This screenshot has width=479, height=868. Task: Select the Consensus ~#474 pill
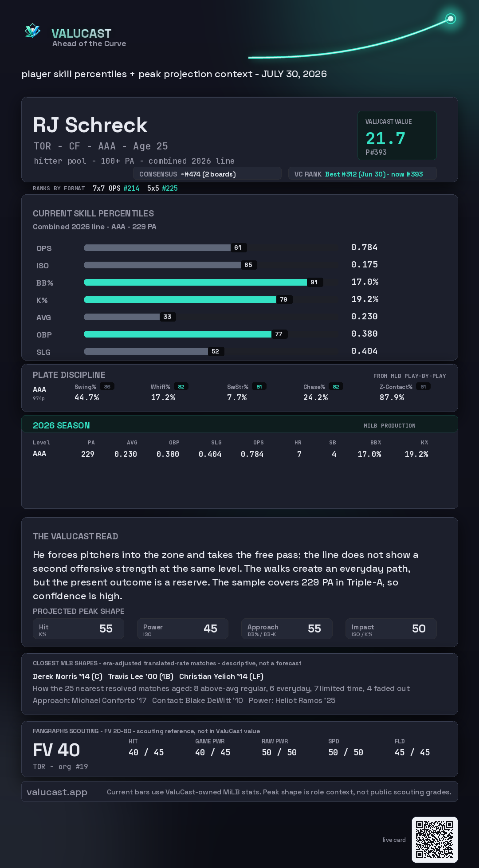[207, 174]
